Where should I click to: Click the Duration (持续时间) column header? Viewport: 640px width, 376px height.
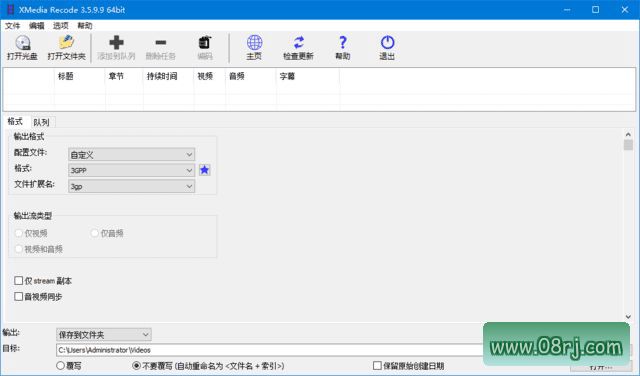168,76
